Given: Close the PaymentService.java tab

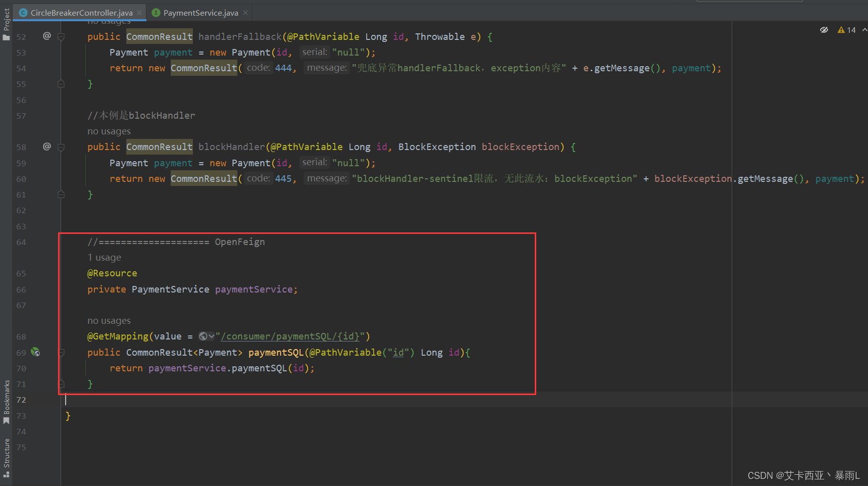Looking at the screenshot, I should coord(245,13).
